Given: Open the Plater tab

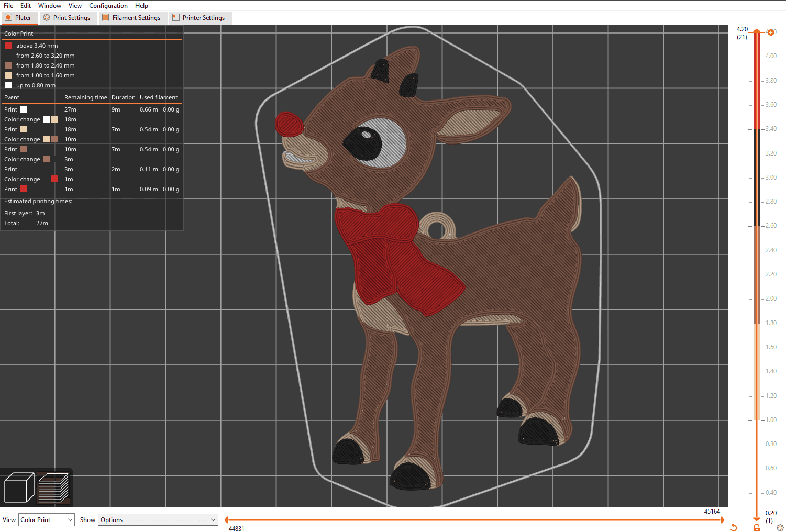Looking at the screenshot, I should click(x=18, y=17).
